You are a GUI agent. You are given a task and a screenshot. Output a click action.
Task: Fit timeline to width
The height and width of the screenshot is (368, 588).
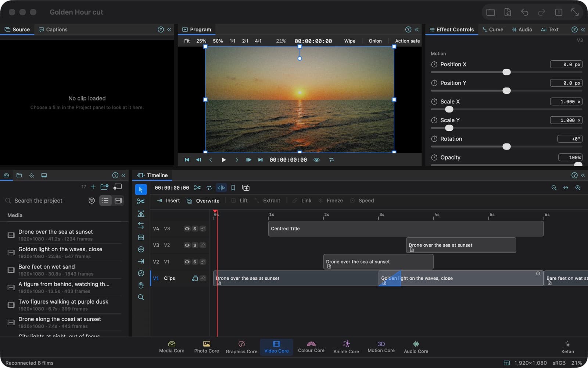(x=566, y=188)
